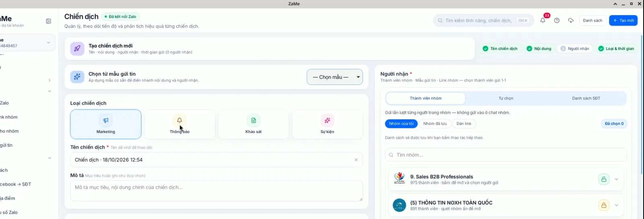This screenshot has height=219, width=644.
Task: Click the THÔNG TIN NOXH TOÀN QUỐC group avatar
Action: pos(399,205)
